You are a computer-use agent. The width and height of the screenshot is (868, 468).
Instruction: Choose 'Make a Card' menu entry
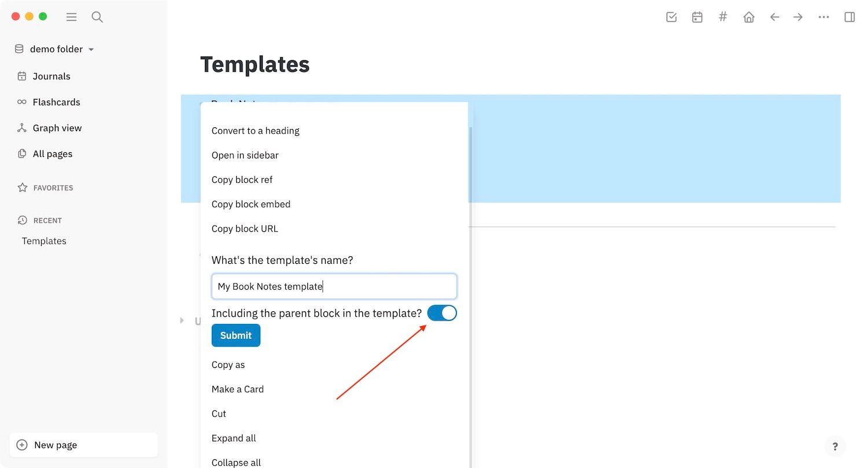[x=238, y=389]
